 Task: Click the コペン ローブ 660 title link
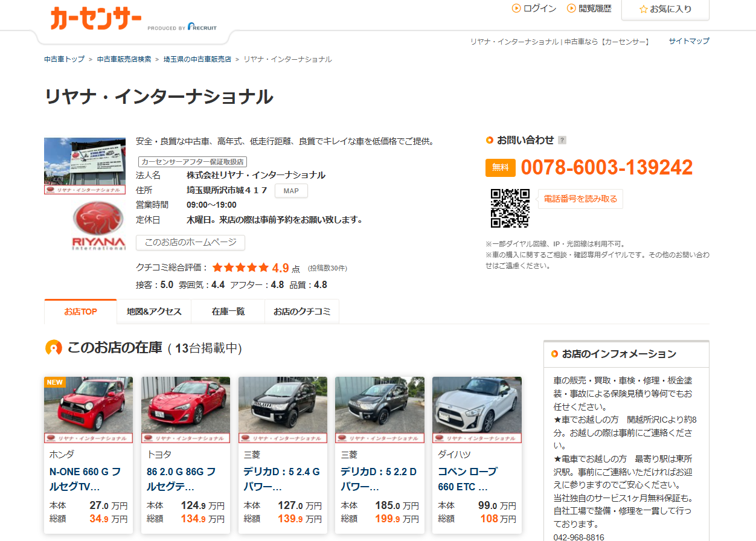(x=467, y=479)
